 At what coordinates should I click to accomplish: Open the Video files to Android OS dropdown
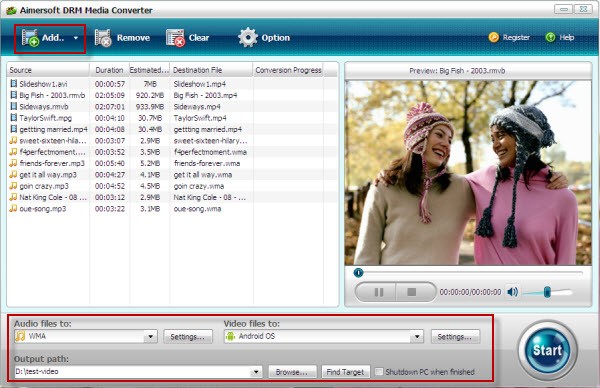click(417, 337)
